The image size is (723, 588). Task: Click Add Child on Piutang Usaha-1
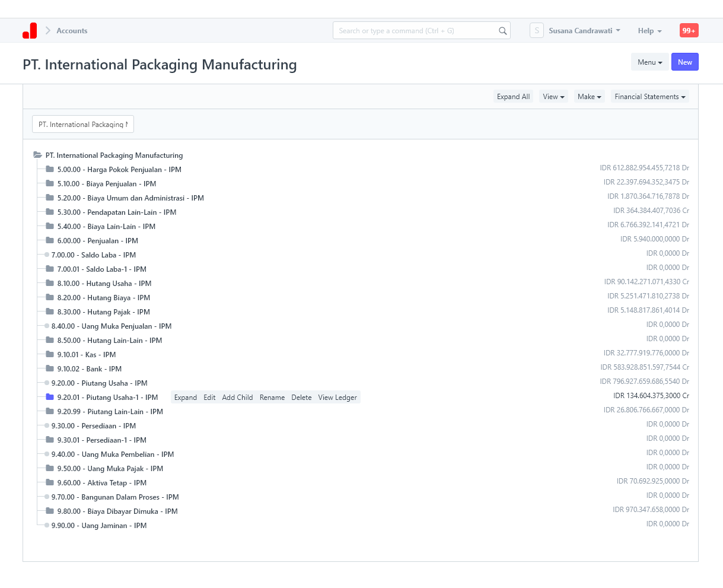click(x=237, y=398)
